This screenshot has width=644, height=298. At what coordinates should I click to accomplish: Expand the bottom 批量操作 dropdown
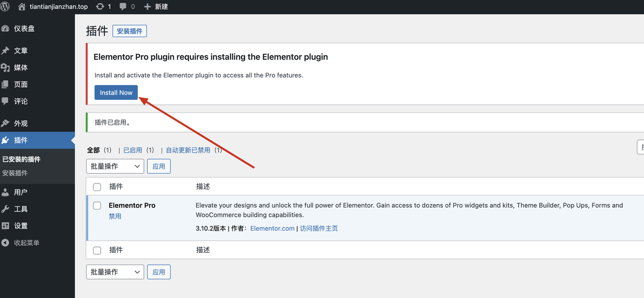point(115,272)
